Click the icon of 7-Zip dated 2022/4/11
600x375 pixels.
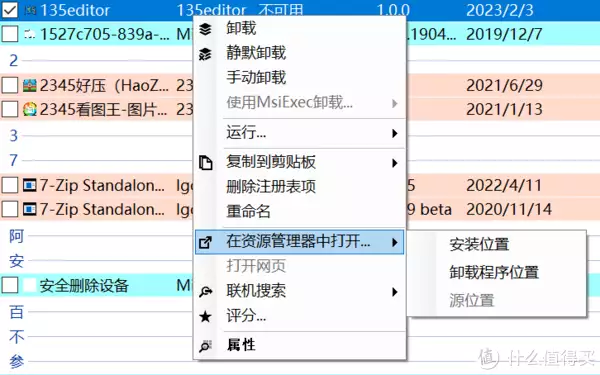30,185
